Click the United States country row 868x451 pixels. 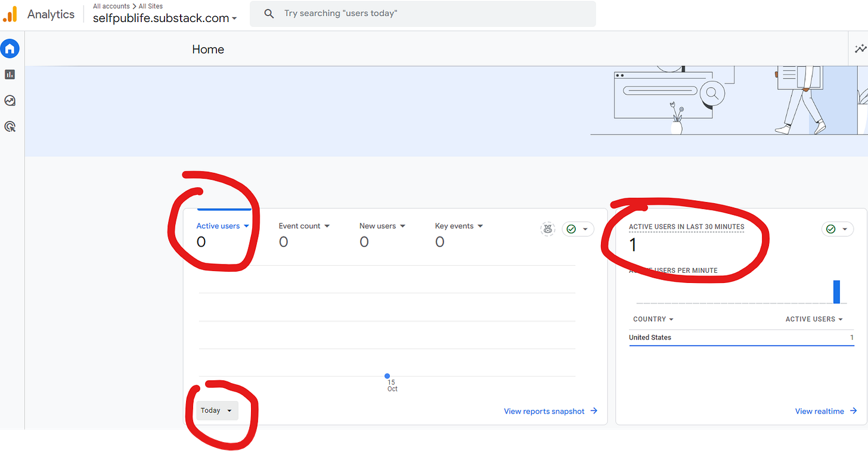(742, 338)
